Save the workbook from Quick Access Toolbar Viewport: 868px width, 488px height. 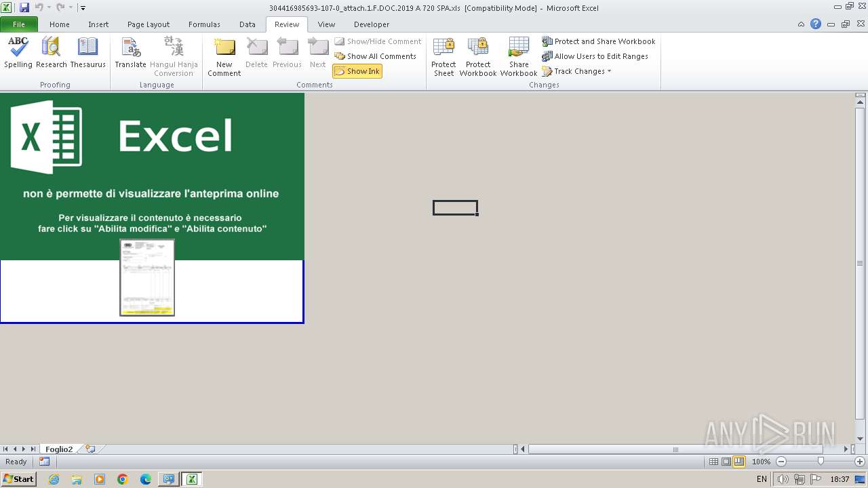[x=24, y=7]
